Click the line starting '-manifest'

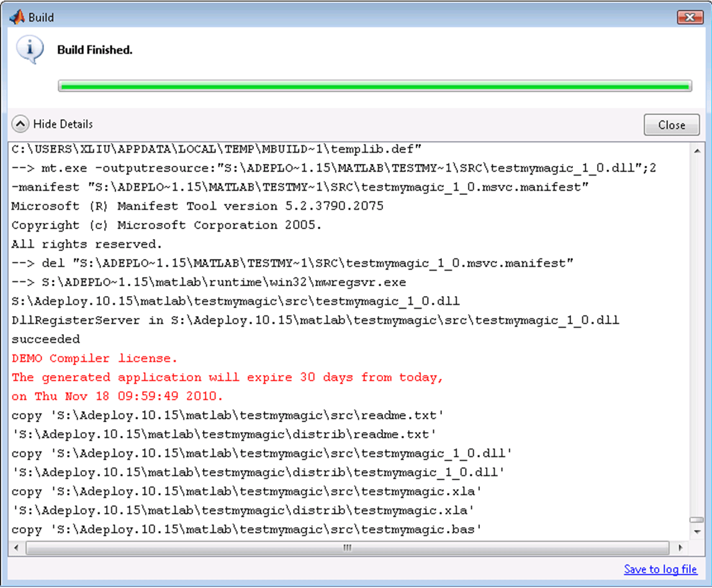point(300,187)
